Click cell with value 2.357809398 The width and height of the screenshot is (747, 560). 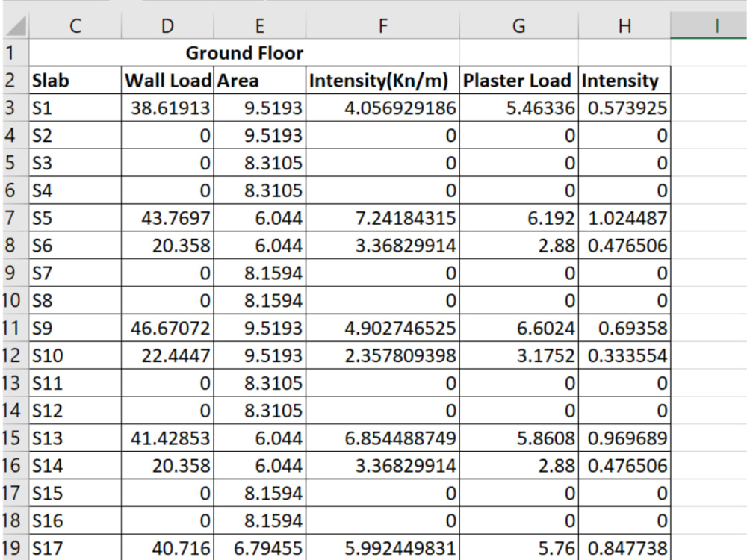point(382,355)
